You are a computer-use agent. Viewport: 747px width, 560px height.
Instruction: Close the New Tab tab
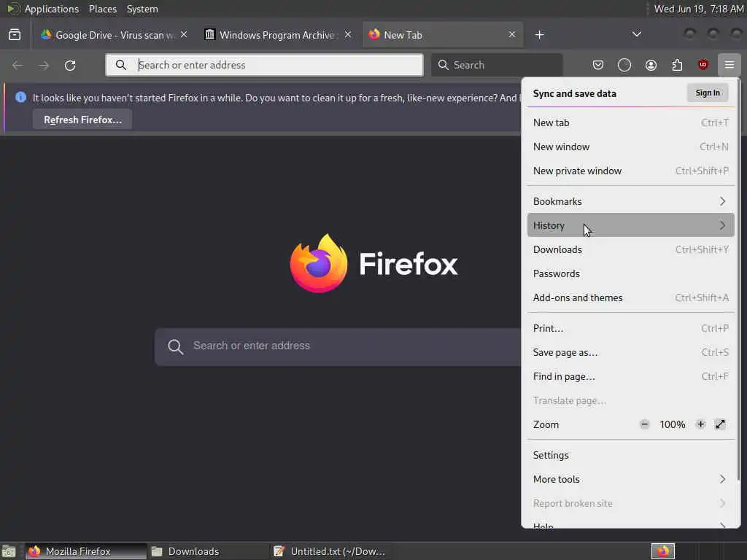(x=511, y=35)
